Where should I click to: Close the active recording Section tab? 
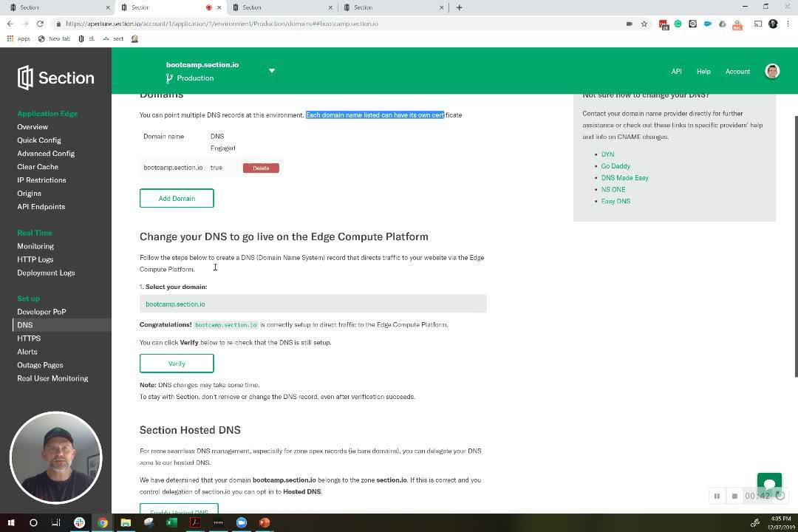pos(219,7)
